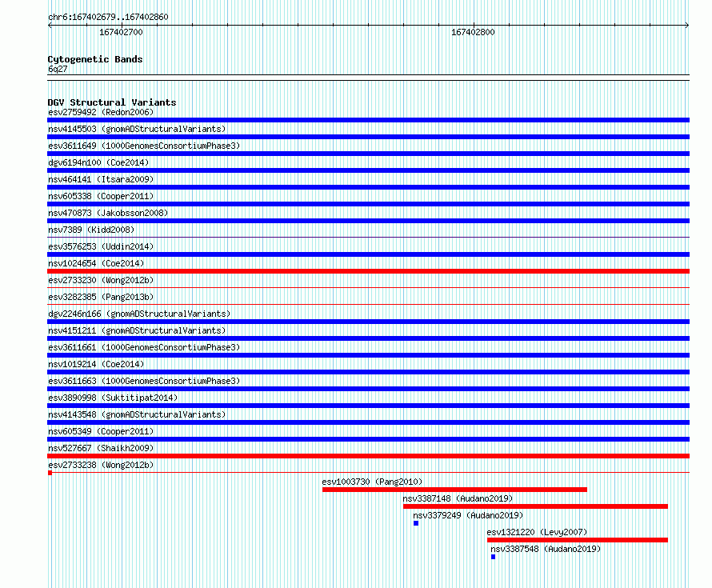Select nsv605338 (Cooper2011) variant label
This screenshot has height=588, width=712.
pos(101,196)
